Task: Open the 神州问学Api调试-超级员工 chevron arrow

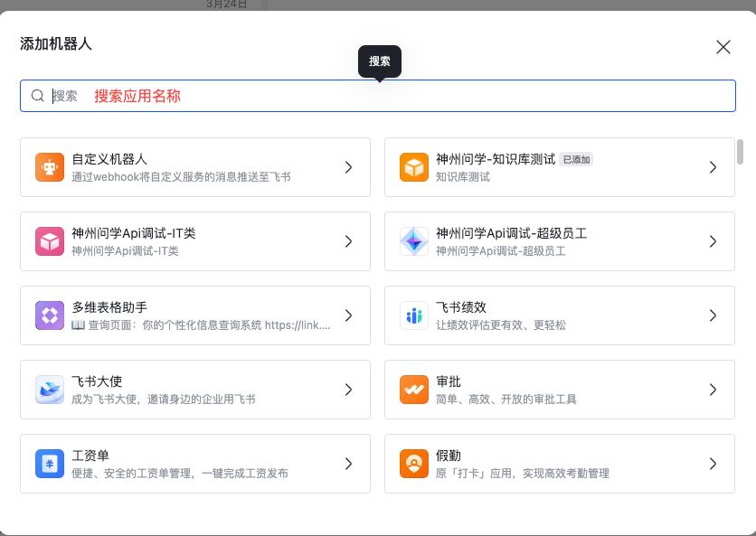Action: 713,241
